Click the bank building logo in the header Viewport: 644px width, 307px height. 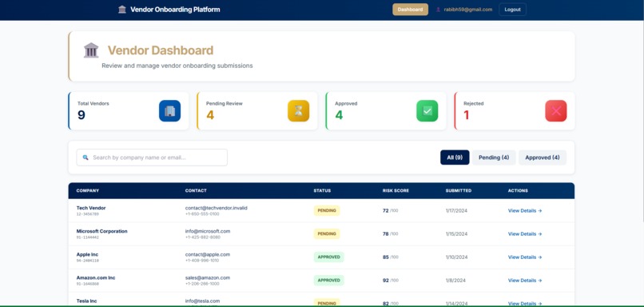122,10
